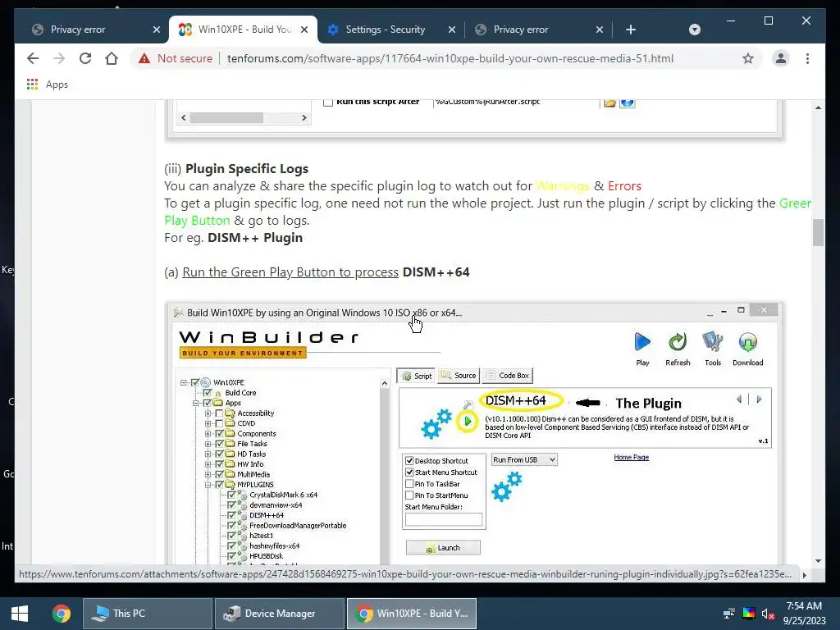The width and height of the screenshot is (840, 630).
Task: Select the Script tab in WinBuilder
Action: 417,376
